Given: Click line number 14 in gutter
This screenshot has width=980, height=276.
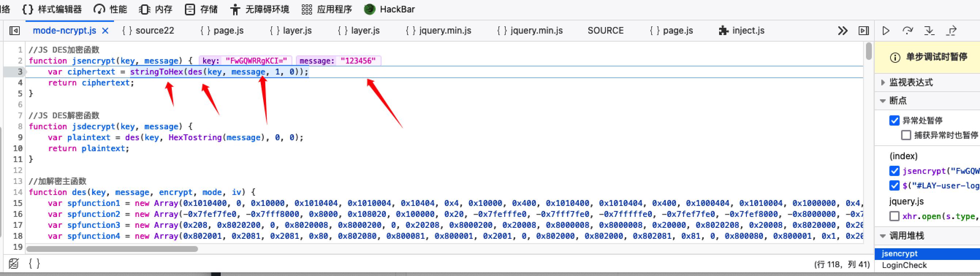Looking at the screenshot, I should click(x=18, y=192).
